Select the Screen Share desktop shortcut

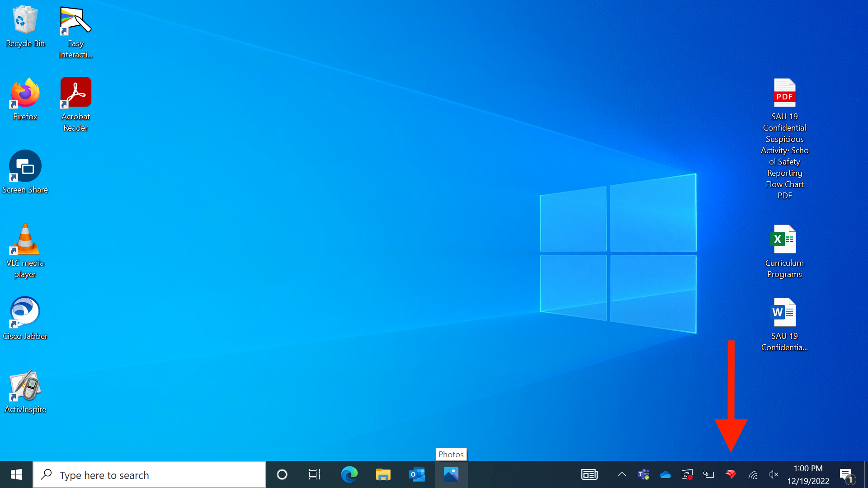click(x=25, y=173)
